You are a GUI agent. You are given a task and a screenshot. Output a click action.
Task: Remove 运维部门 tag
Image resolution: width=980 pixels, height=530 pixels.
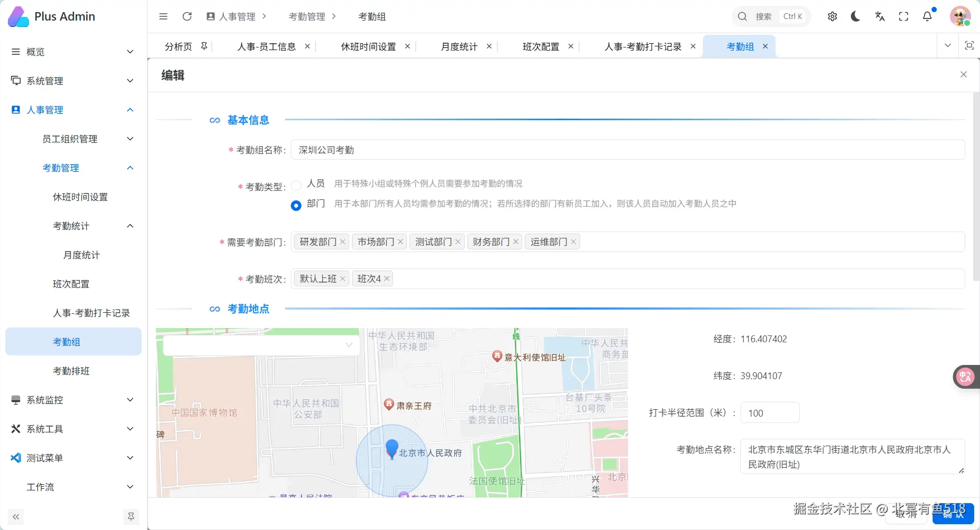(573, 242)
